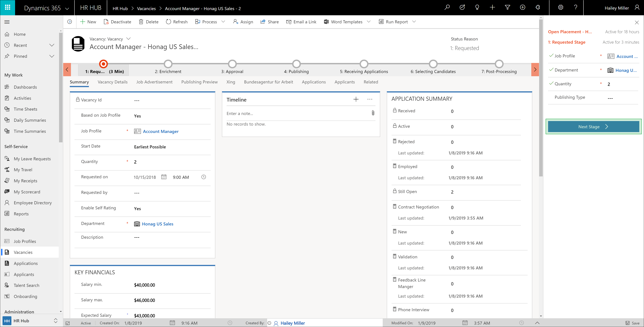Screen dimensions: 644x327
Task: Click the circled plus icon in top bar
Action: point(523,8)
